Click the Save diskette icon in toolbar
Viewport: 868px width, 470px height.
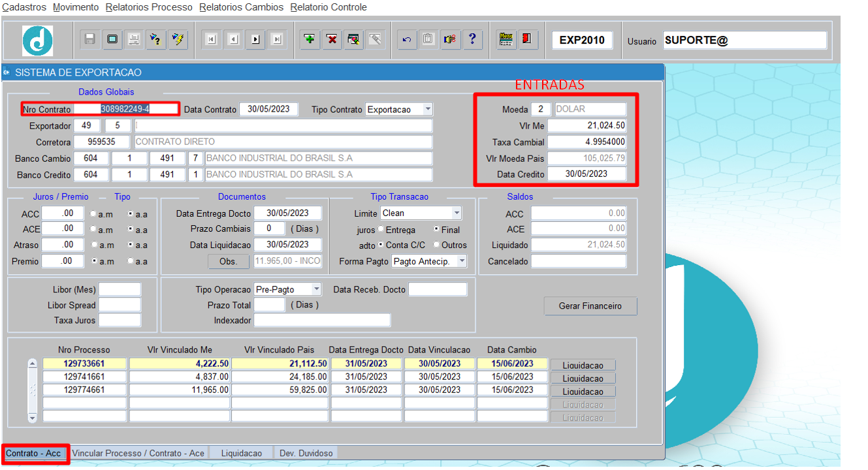pyautogui.click(x=90, y=39)
